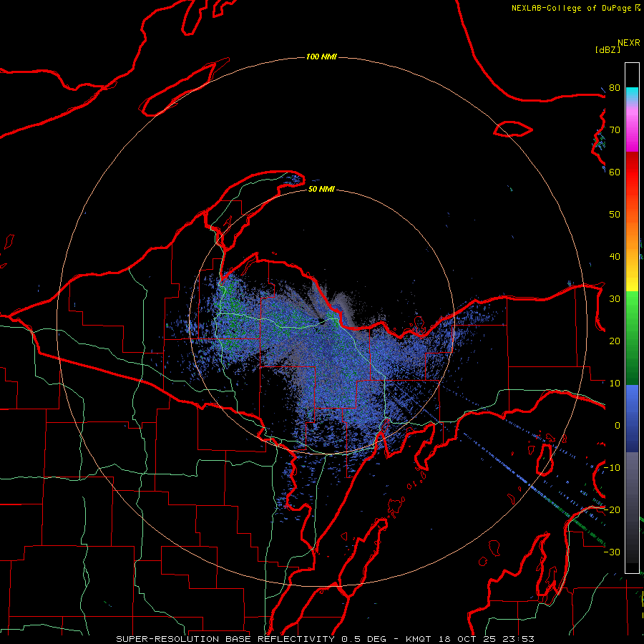Click the 30 value on dBZ scale
This screenshot has width=644, height=644.
615,299
